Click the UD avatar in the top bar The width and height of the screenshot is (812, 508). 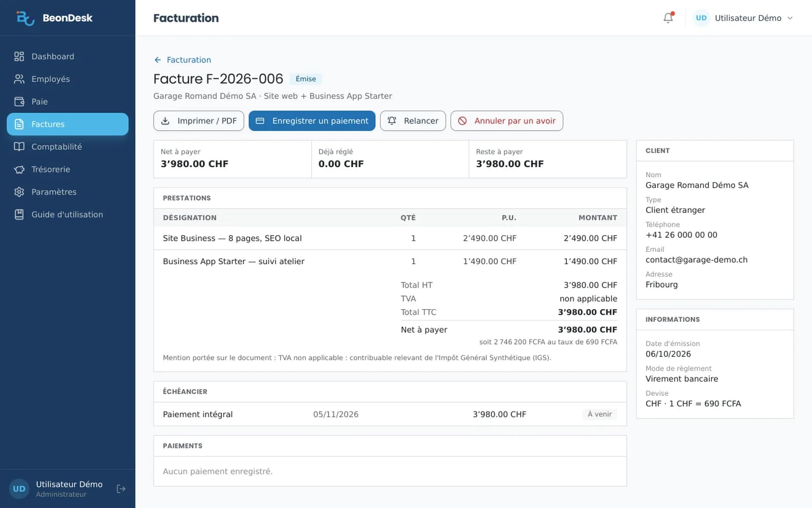tap(701, 18)
